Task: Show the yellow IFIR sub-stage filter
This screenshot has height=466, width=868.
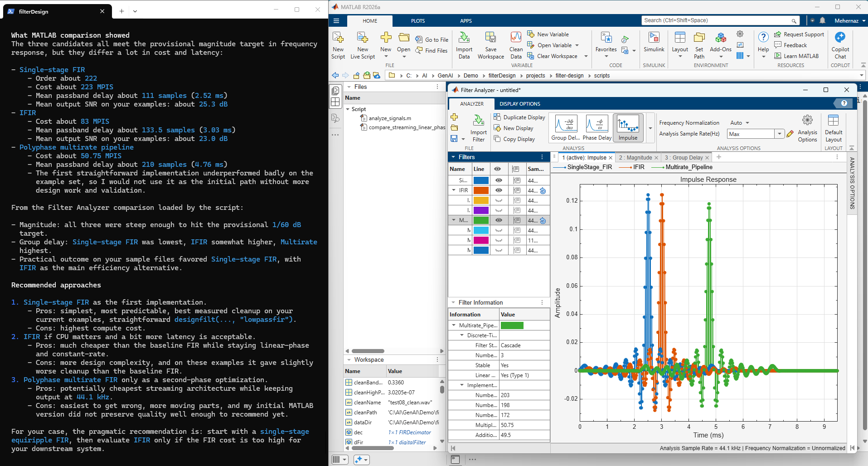Action: (x=499, y=200)
